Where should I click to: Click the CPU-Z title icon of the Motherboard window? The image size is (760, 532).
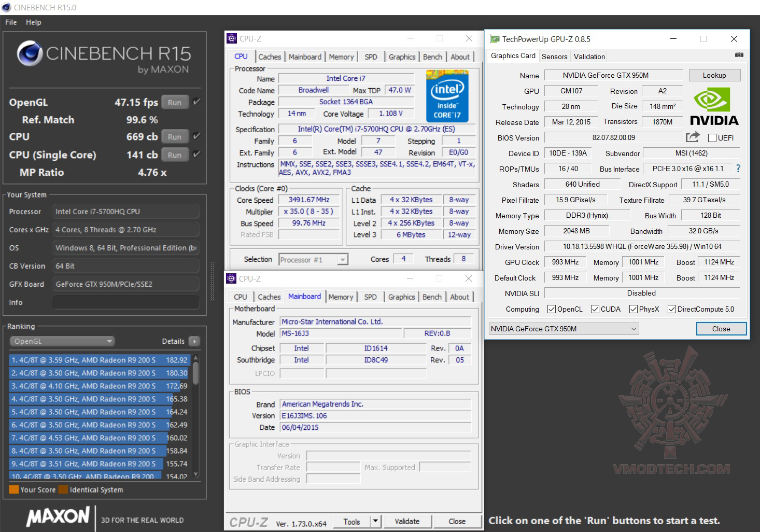click(232, 279)
